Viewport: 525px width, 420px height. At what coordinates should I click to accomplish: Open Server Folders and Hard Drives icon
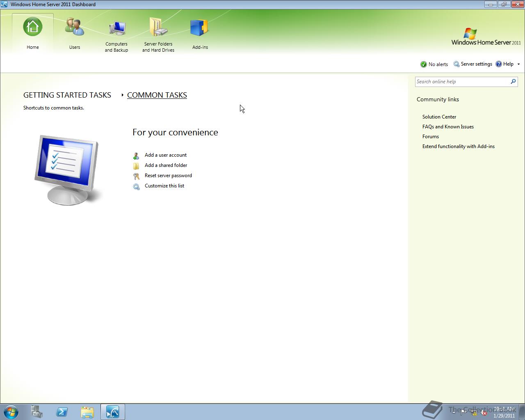coord(158,27)
